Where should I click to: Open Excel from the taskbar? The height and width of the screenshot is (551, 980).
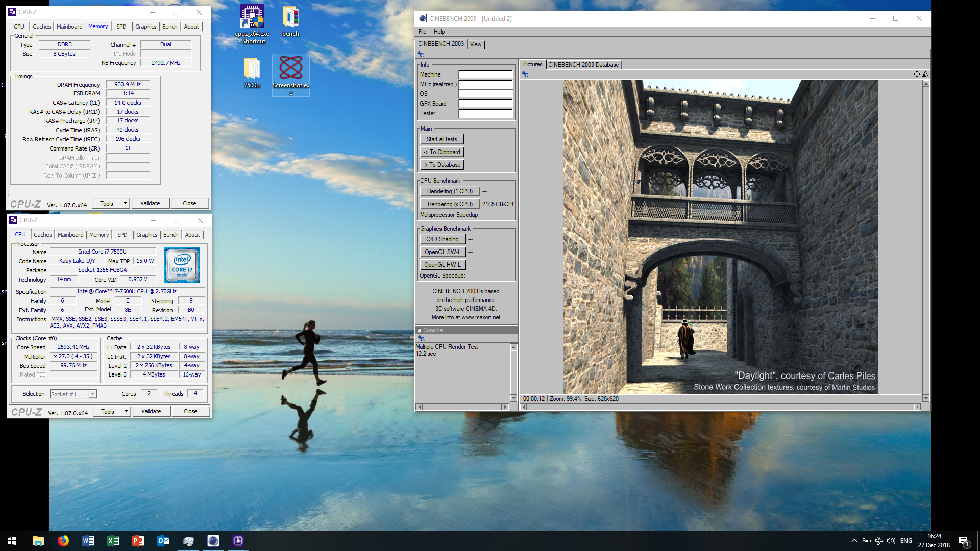(x=113, y=541)
